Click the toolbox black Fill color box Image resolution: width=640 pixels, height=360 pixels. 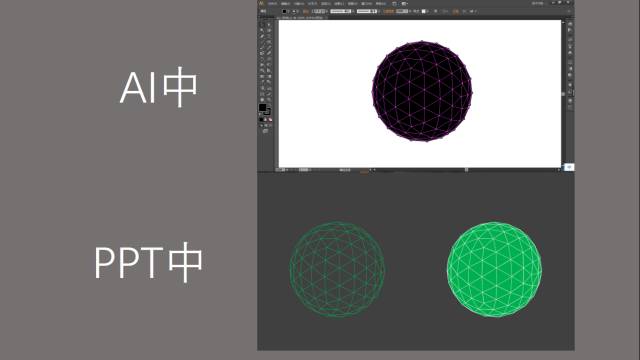tap(262, 107)
